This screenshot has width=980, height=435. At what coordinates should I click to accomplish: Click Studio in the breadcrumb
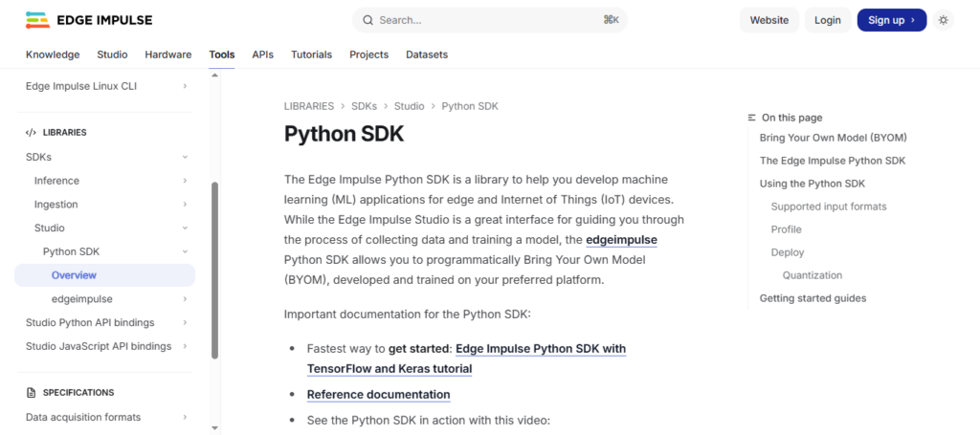pos(409,106)
